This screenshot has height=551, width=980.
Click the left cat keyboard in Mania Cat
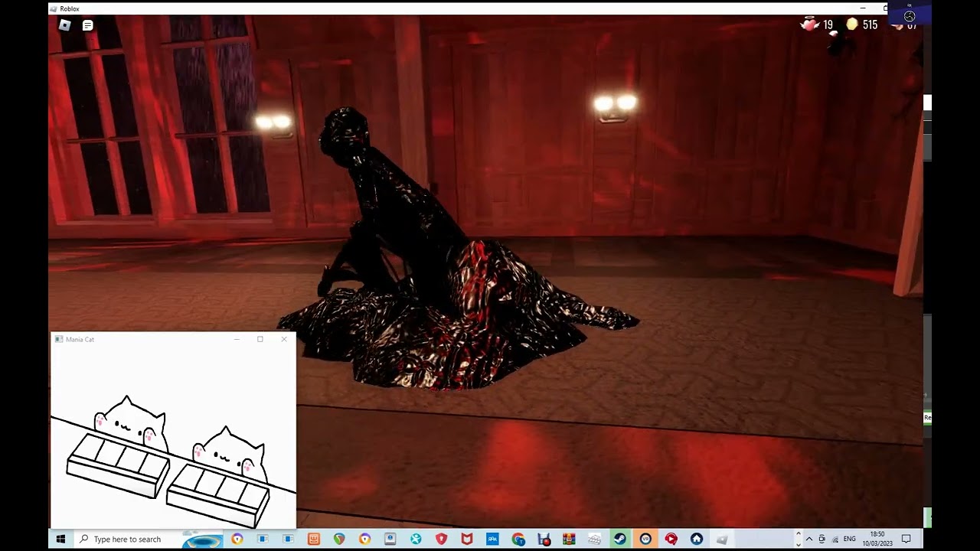[x=118, y=465]
